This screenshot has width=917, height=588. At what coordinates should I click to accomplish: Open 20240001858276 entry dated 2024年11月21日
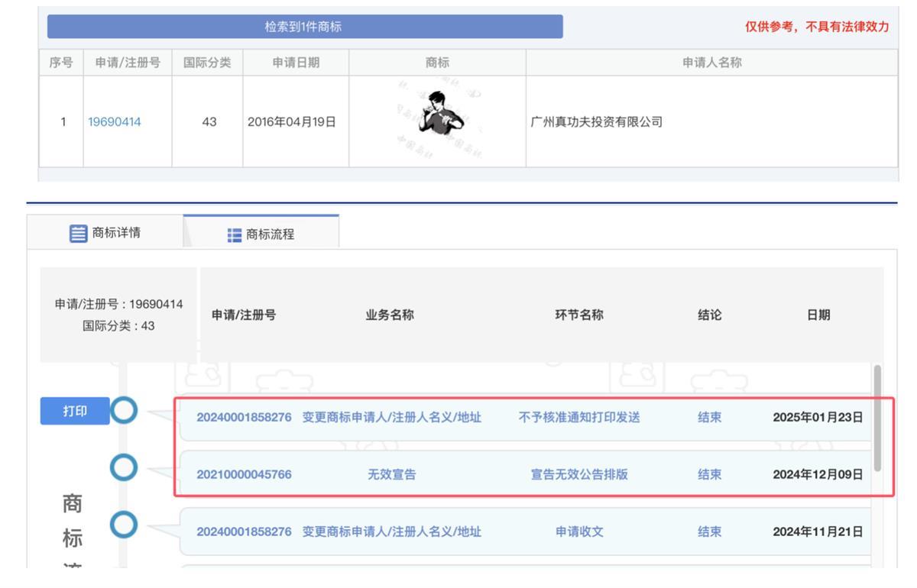[244, 531]
